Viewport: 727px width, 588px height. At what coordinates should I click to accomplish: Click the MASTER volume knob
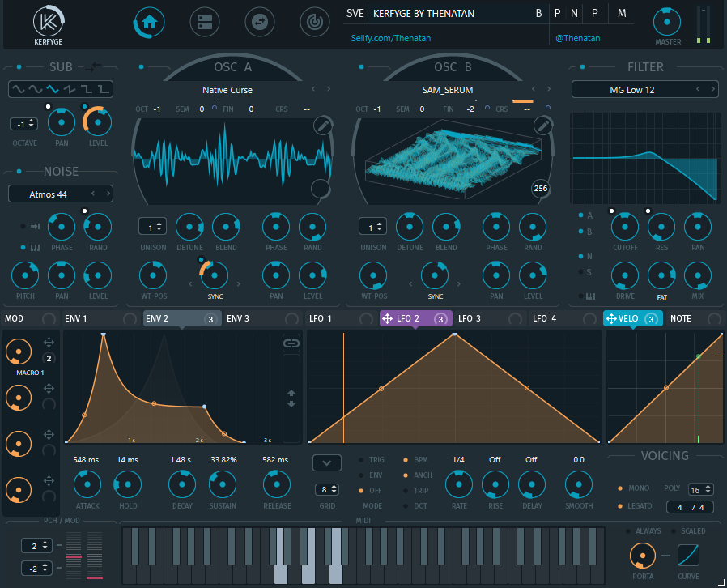point(667,22)
